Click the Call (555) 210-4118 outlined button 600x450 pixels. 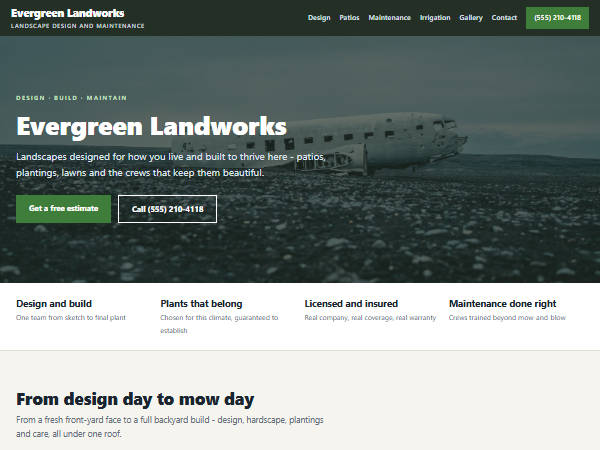click(x=167, y=209)
